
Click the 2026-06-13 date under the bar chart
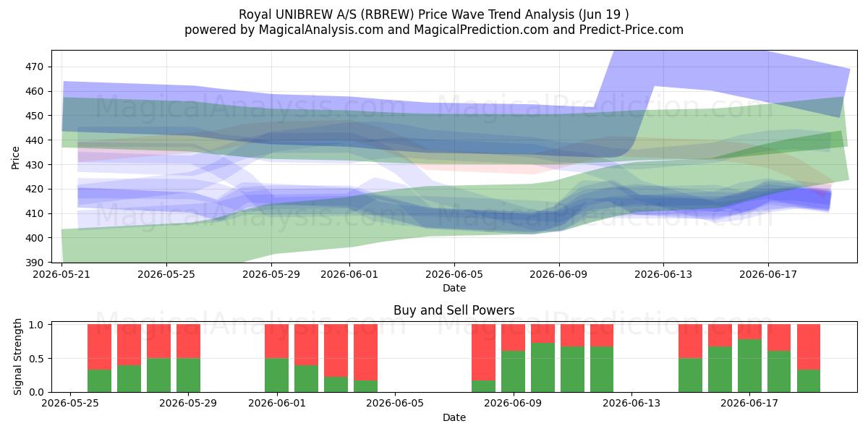coord(631,404)
